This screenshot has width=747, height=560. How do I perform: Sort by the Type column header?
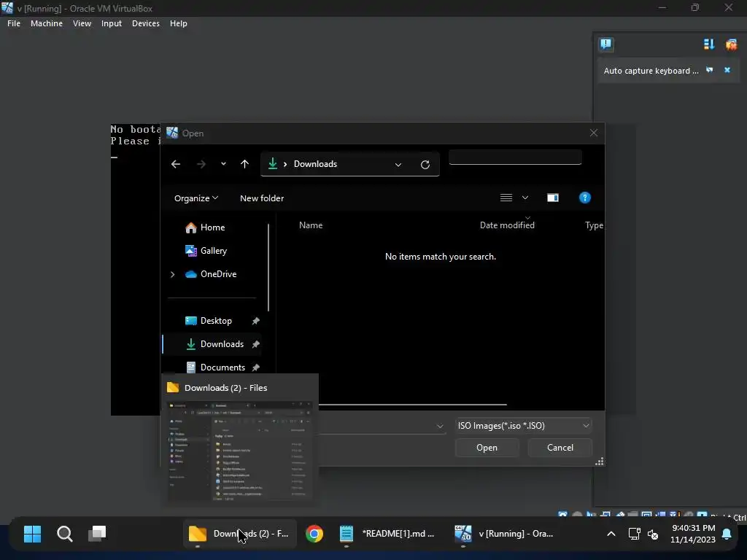pyautogui.click(x=594, y=225)
